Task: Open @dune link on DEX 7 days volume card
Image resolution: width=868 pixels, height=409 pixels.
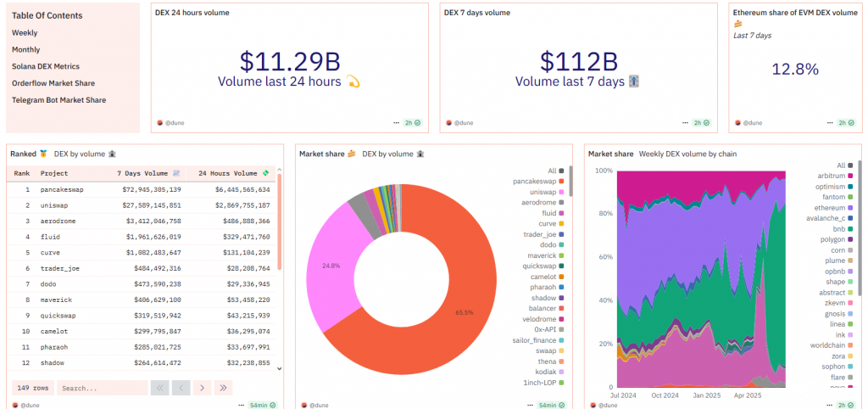Action: tap(464, 122)
